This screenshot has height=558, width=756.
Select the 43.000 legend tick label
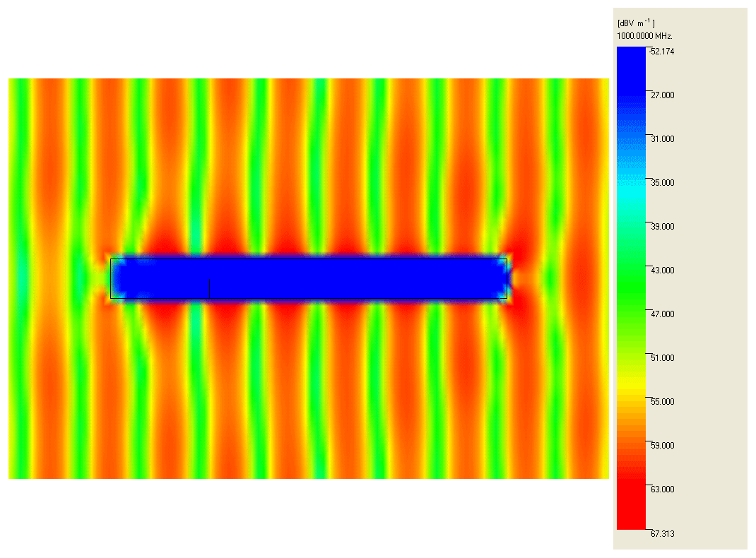[x=662, y=270]
